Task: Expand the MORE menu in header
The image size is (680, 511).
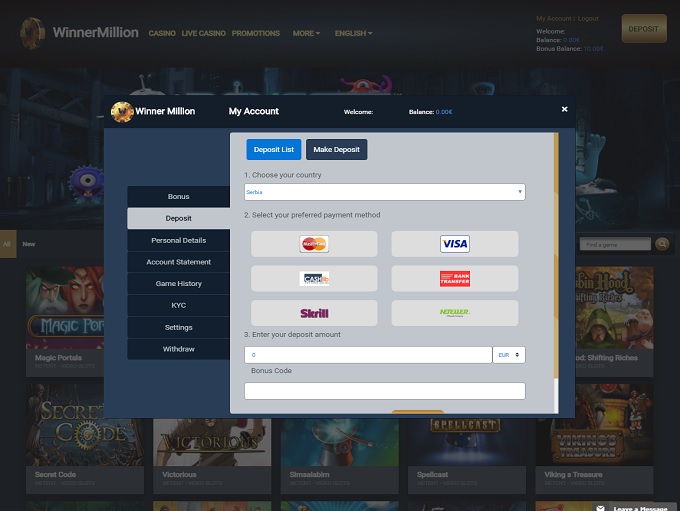Action: tap(306, 33)
